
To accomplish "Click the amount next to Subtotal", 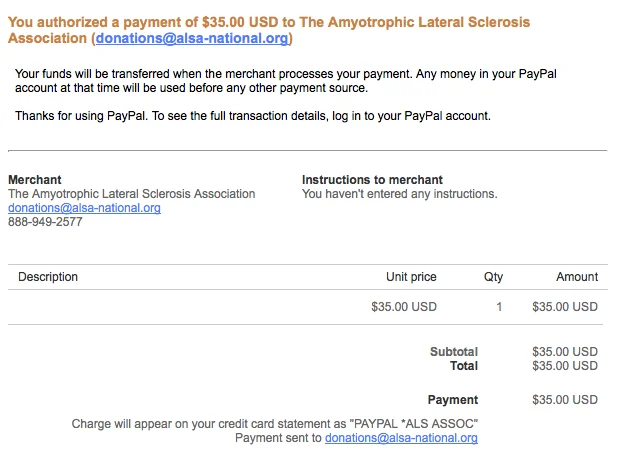I will (x=565, y=352).
